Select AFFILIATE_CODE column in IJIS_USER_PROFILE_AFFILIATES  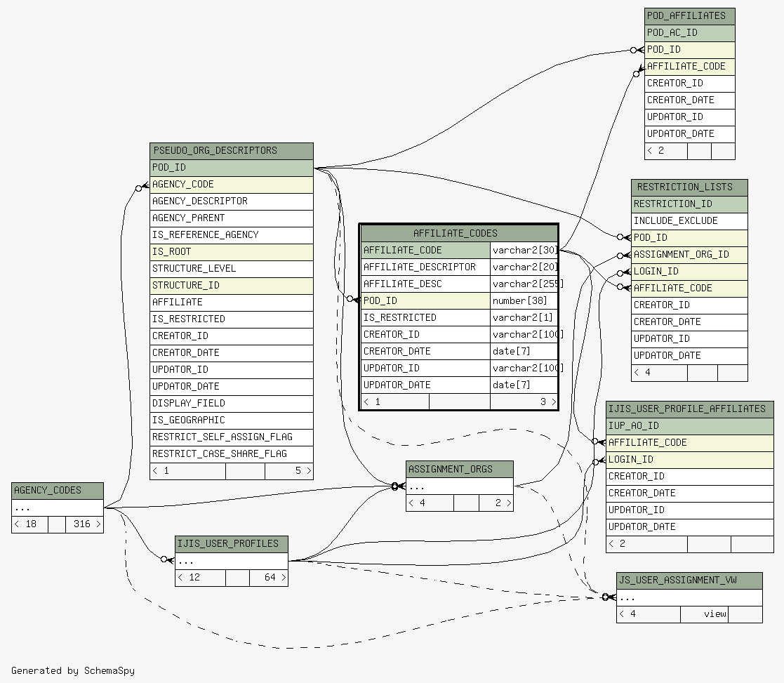pos(689,443)
